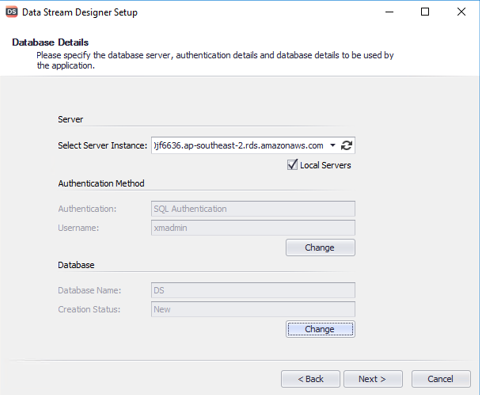Viewport: 480px width, 395px height.
Task: Click the SQL Authentication field
Action: click(x=253, y=209)
